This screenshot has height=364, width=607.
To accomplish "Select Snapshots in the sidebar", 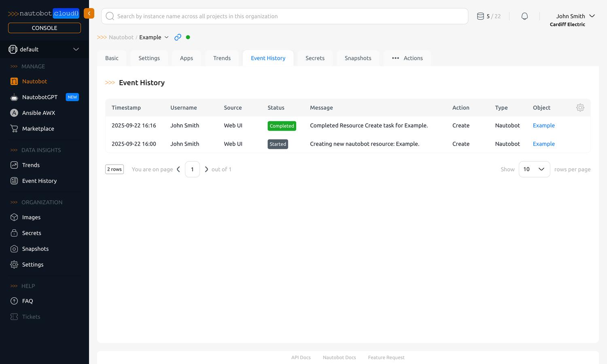I will (35, 248).
